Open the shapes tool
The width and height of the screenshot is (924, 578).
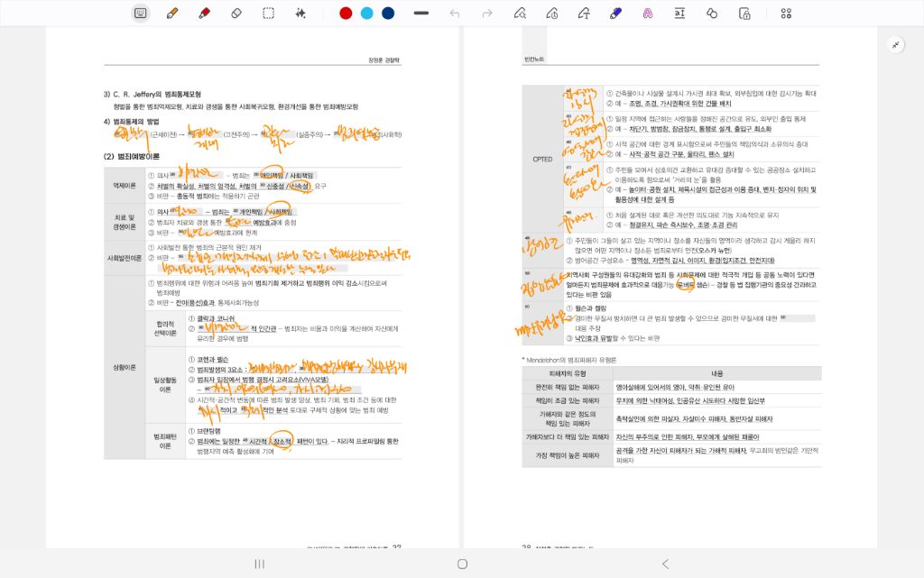712,13
